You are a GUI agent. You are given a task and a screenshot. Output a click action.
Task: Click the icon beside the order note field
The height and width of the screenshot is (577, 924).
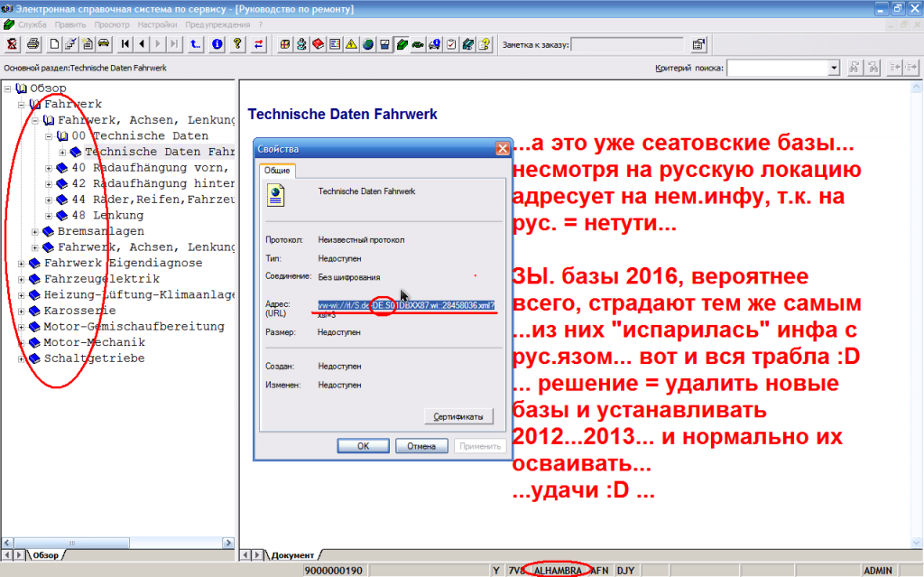(698, 43)
